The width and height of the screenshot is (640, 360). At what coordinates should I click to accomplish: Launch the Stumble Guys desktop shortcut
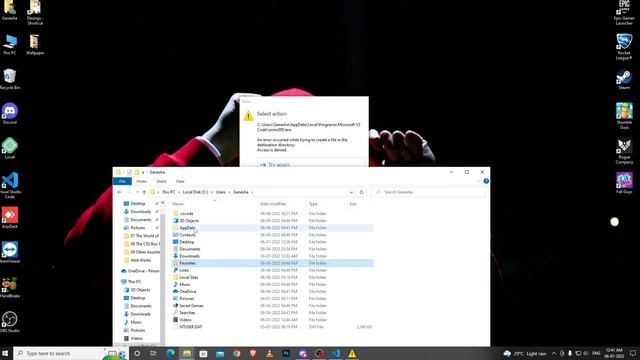(624, 116)
